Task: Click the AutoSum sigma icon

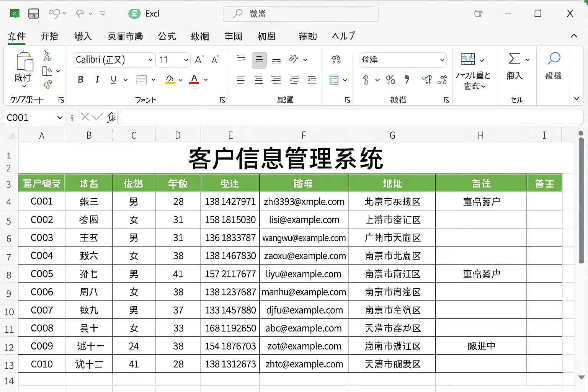Action: [514, 59]
